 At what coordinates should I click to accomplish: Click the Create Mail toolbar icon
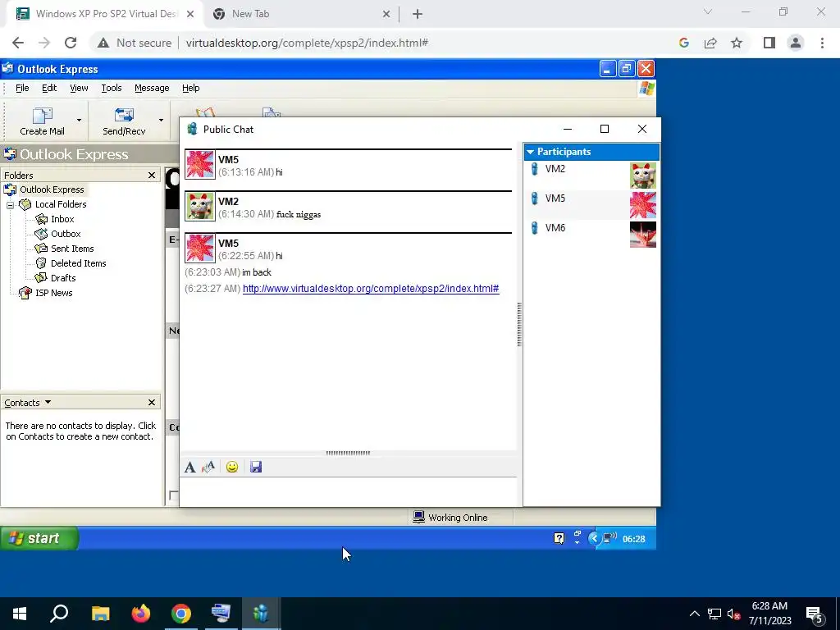[43, 116]
